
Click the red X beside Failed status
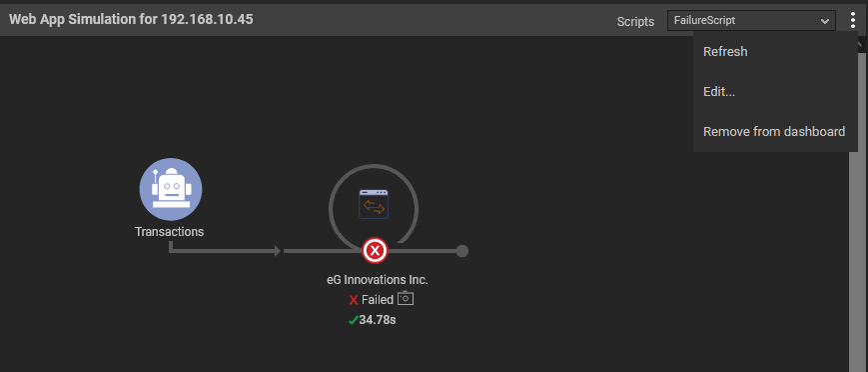[354, 300]
